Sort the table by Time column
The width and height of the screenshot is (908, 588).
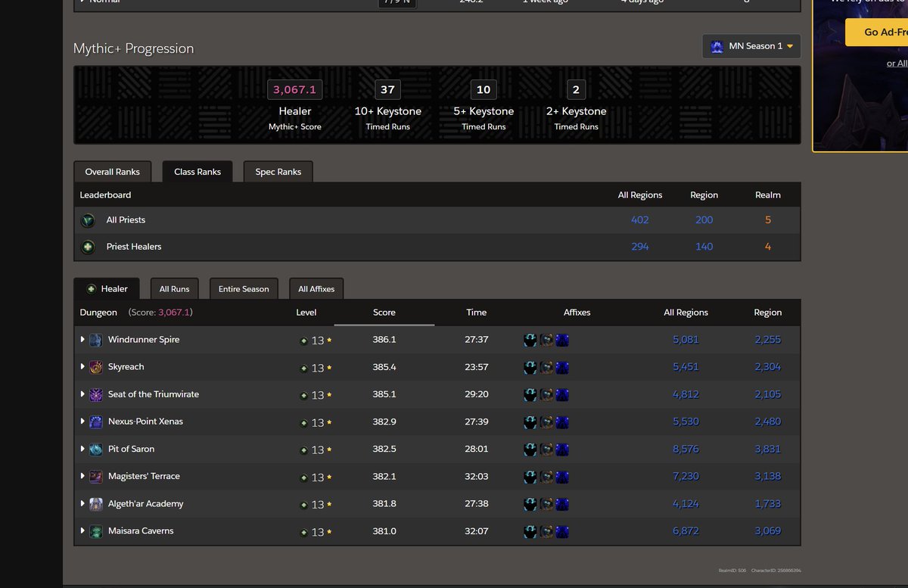click(477, 313)
